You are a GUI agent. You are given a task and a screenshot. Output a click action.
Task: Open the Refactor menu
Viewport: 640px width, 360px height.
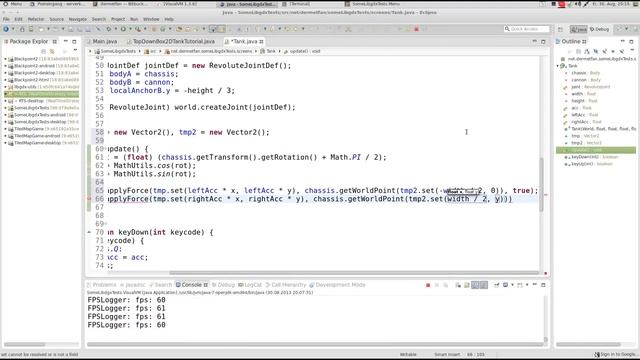pos(36,19)
